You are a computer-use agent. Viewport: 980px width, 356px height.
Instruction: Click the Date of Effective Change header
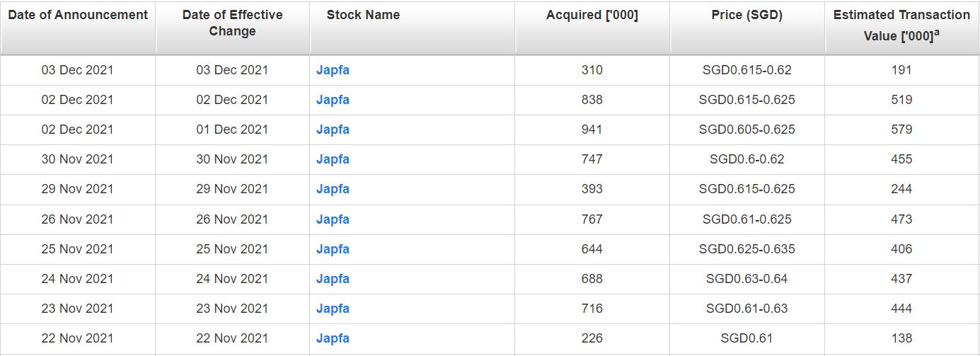tap(232, 23)
